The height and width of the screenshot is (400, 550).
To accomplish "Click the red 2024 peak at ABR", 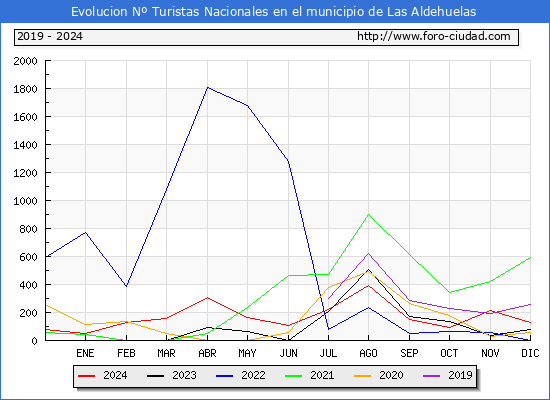I will [x=208, y=298].
